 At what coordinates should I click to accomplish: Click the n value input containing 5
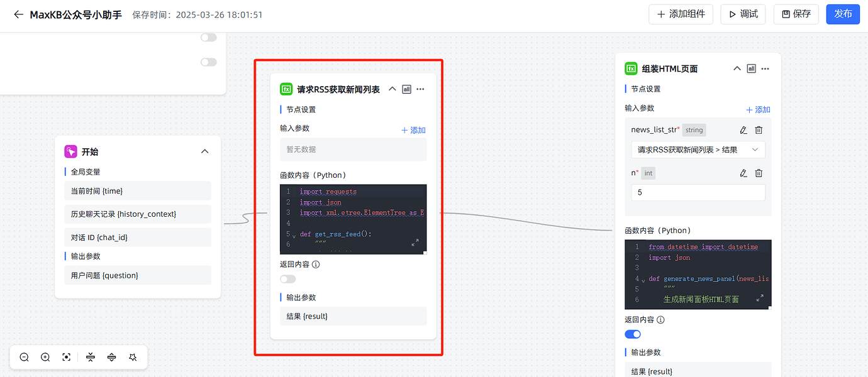698,192
